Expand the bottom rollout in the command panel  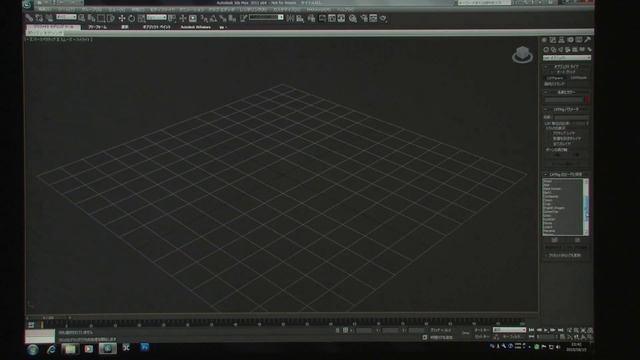click(567, 255)
